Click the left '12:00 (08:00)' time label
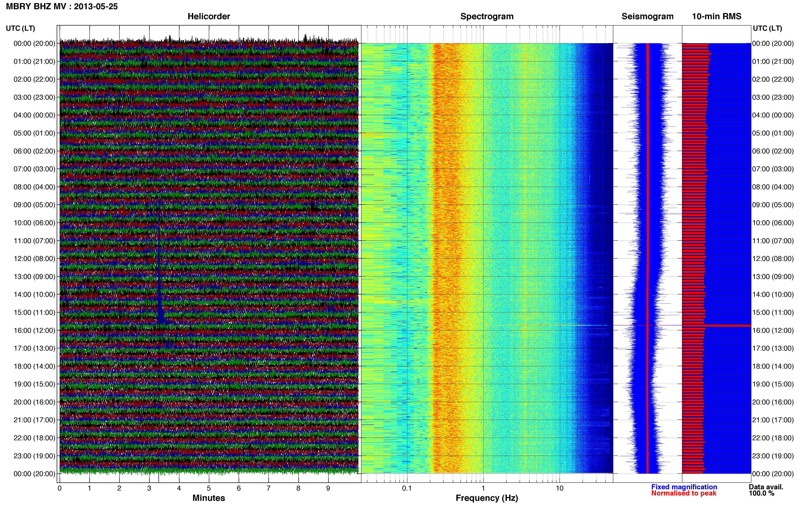Viewport: 812px width, 508px height. 34,259
